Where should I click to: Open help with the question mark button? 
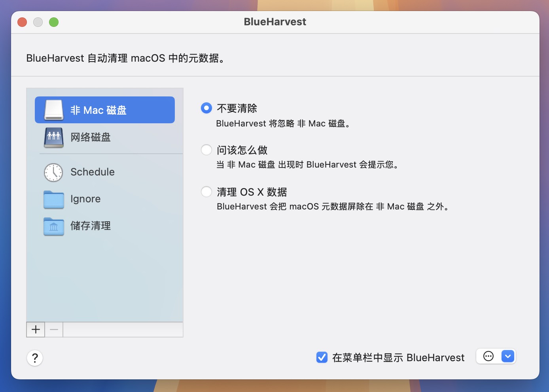click(x=35, y=358)
